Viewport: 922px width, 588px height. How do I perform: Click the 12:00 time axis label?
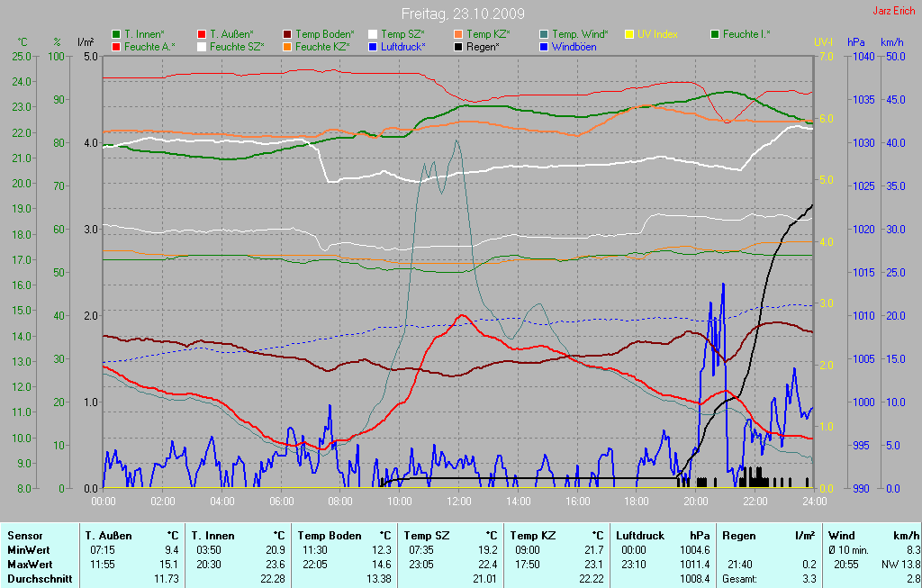[458, 501]
